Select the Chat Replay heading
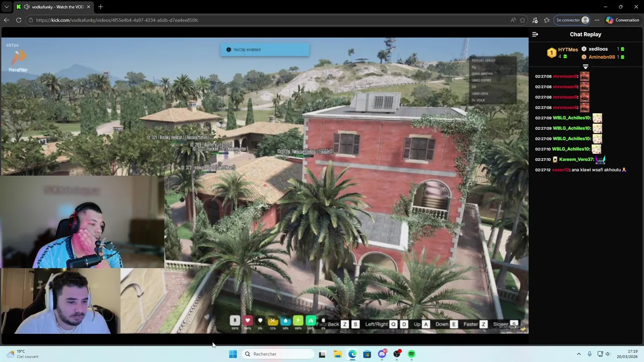This screenshot has height=362, width=644. point(585,34)
